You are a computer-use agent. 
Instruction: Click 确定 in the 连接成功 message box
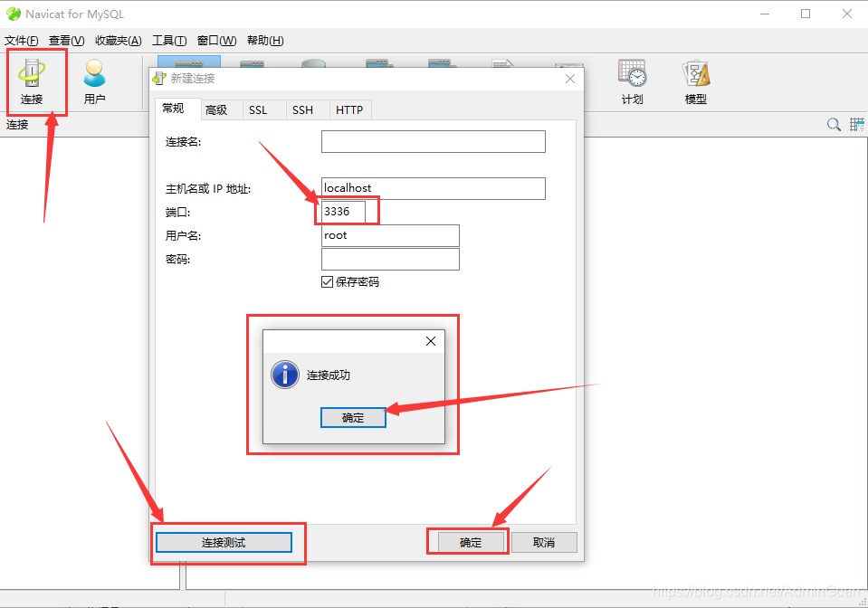tap(353, 418)
